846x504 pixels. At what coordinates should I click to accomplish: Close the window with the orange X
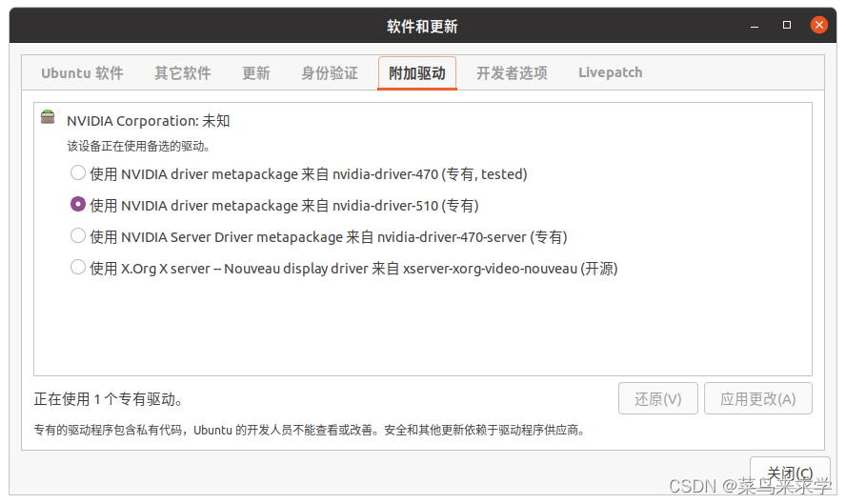[819, 25]
